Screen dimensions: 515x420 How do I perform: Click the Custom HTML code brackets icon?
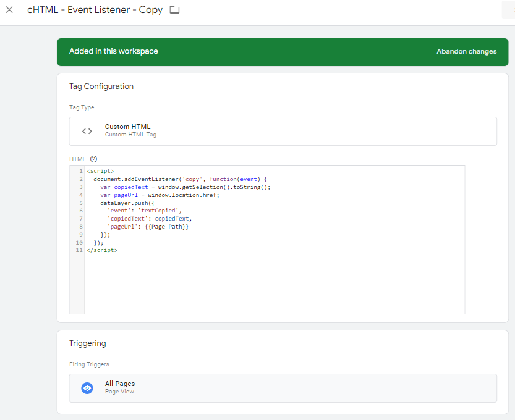click(87, 131)
